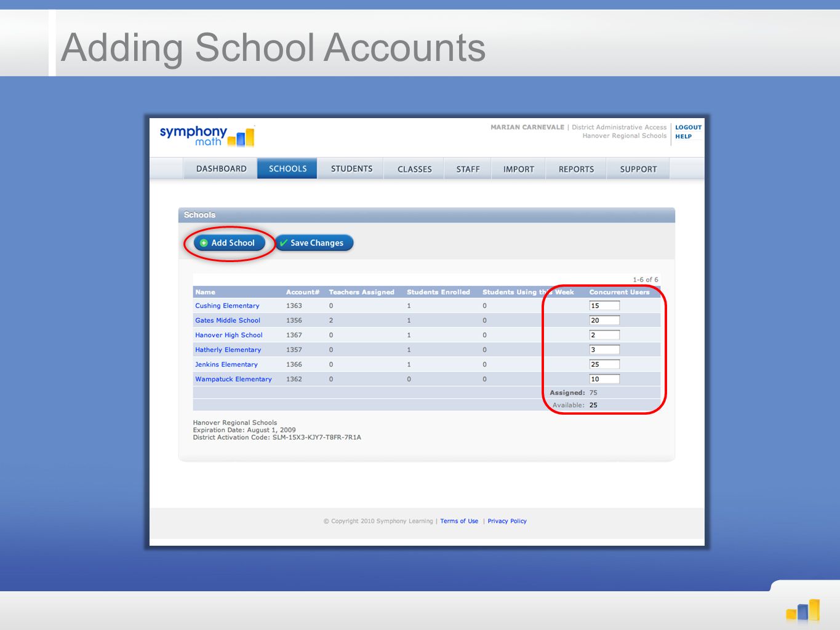The image size is (840, 630).
Task: Click the Schools panel heading
Action: 199,215
